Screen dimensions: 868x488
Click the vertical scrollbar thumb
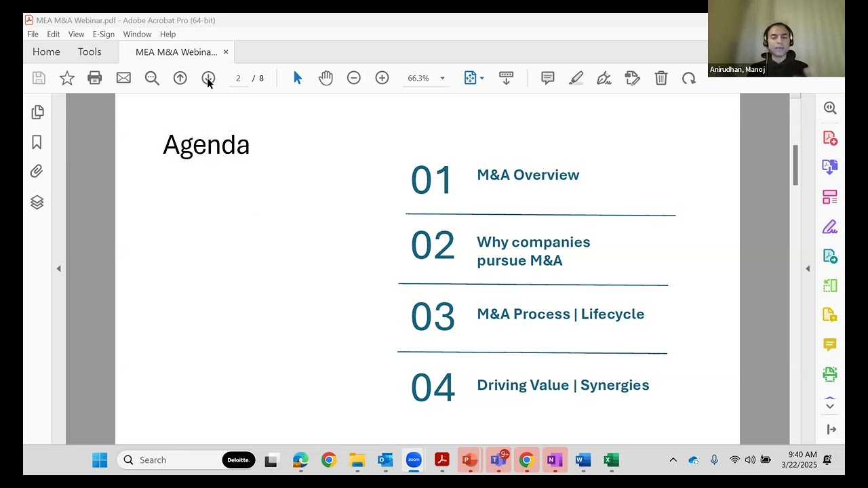click(795, 165)
